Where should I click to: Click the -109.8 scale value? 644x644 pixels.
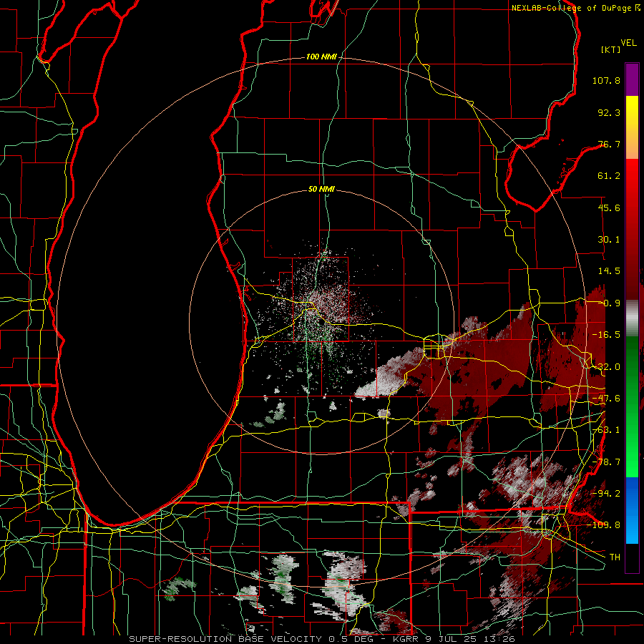point(603,525)
